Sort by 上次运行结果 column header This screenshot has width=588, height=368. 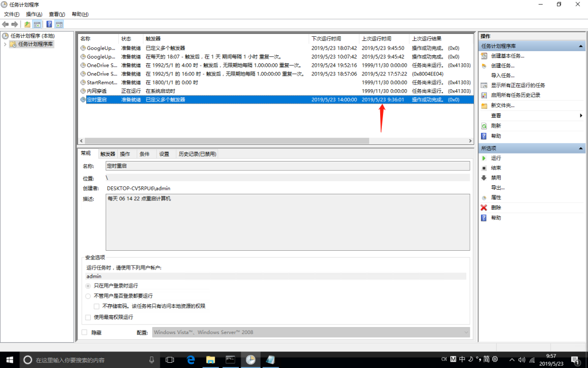click(442, 39)
